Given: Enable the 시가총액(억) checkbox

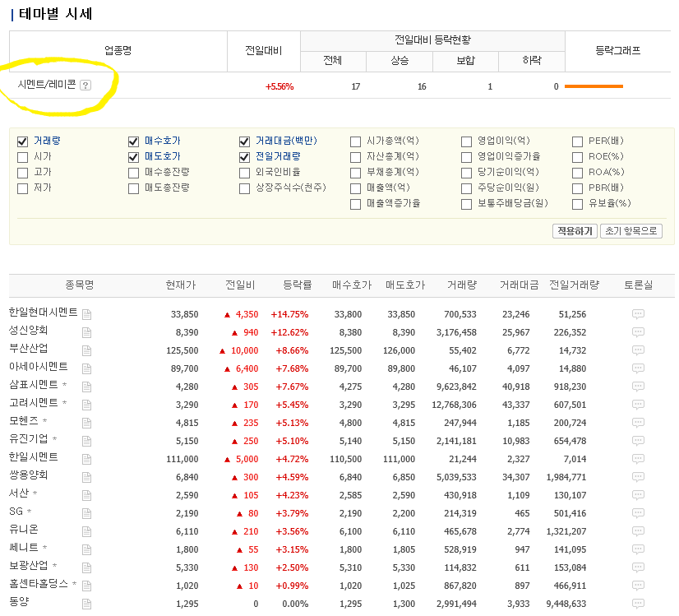Looking at the screenshot, I should point(356,141).
